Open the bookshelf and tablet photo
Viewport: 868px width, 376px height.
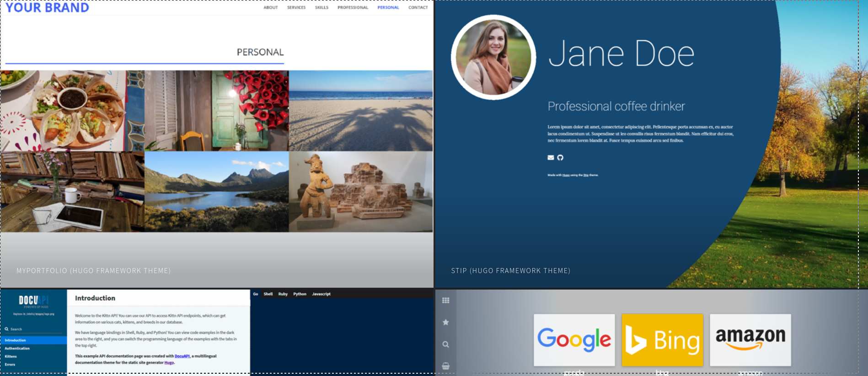tap(72, 192)
